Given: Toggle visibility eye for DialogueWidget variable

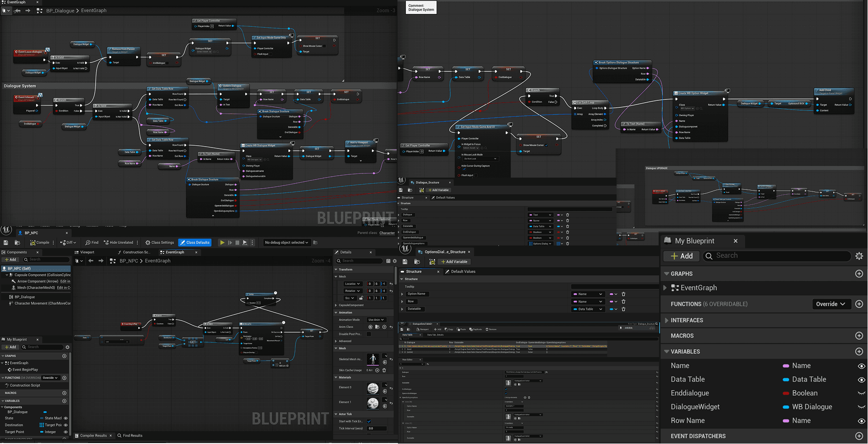Looking at the screenshot, I should [862, 407].
